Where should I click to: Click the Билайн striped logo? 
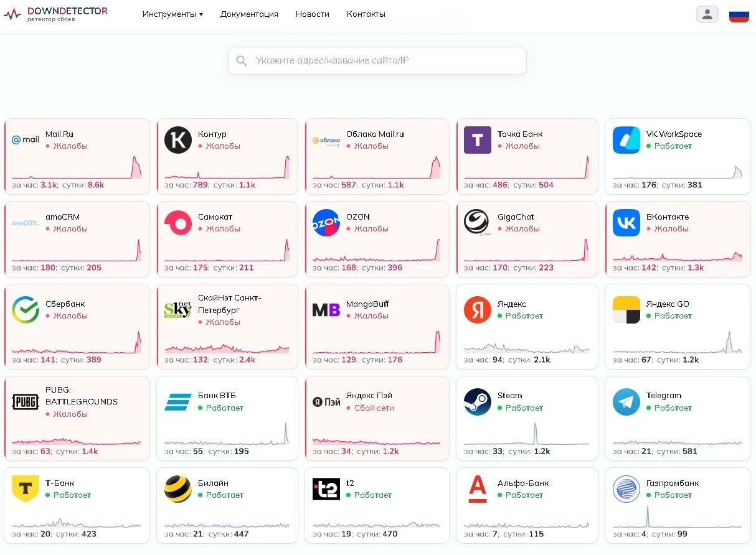(x=178, y=489)
